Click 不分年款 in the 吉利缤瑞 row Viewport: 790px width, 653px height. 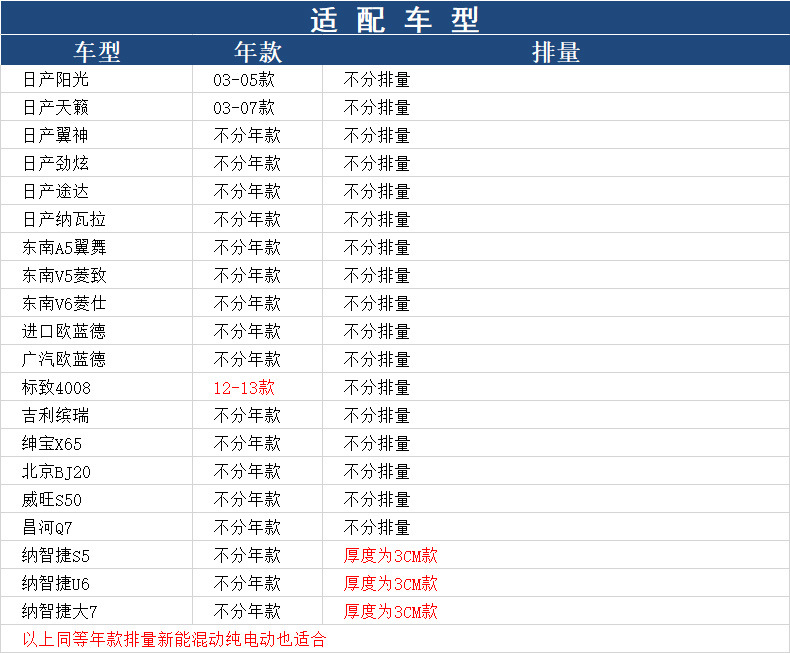(x=247, y=416)
